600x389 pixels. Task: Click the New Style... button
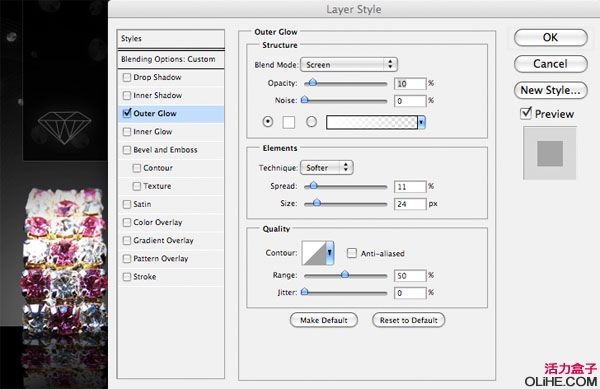[x=551, y=90]
